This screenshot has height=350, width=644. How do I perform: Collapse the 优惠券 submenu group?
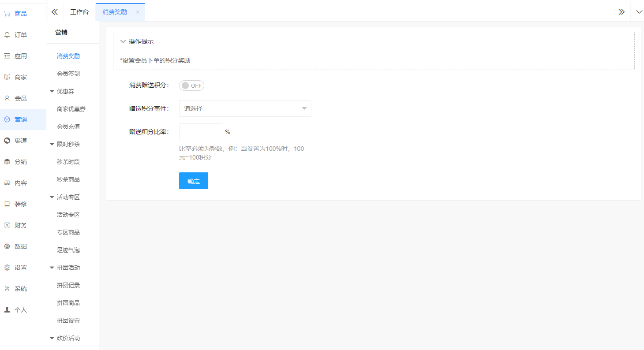[52, 91]
